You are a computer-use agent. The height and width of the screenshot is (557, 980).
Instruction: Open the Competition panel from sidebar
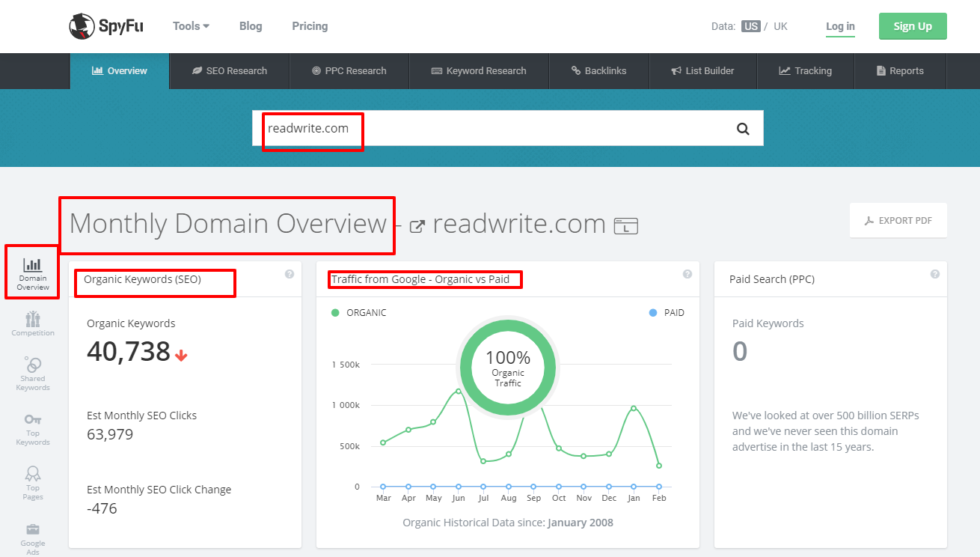32,322
